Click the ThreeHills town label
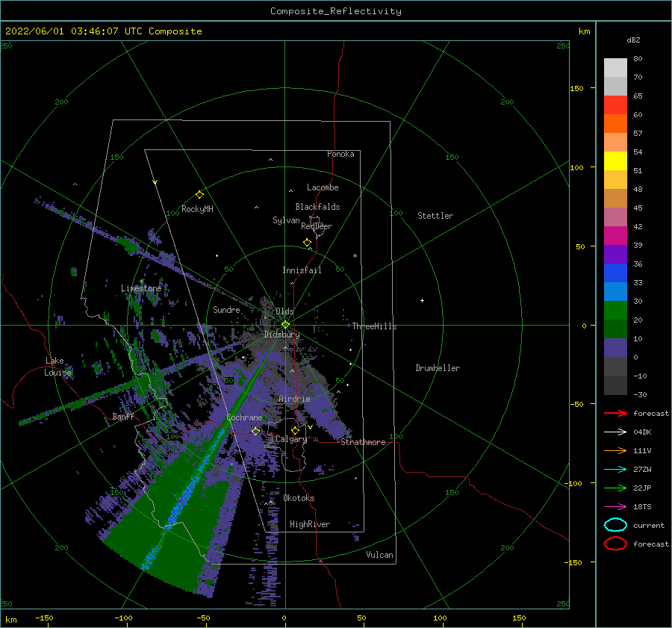The image size is (672, 628). coord(375,326)
